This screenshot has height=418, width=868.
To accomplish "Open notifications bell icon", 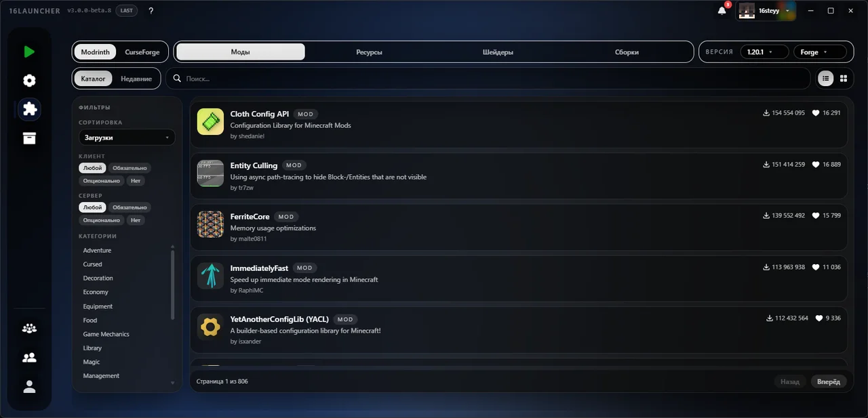I will [722, 11].
